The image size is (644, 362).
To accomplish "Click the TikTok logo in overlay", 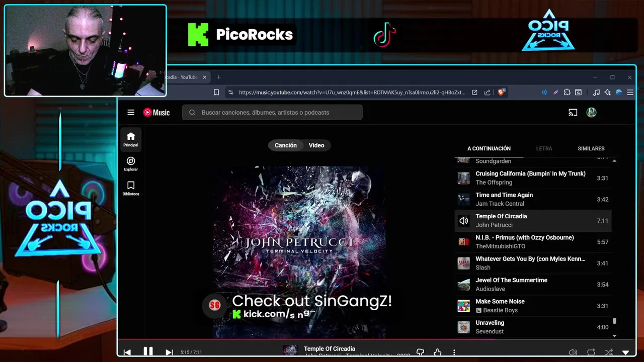I will (385, 35).
